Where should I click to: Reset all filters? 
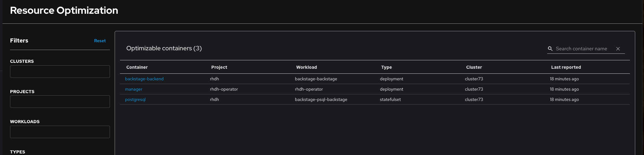tap(100, 41)
